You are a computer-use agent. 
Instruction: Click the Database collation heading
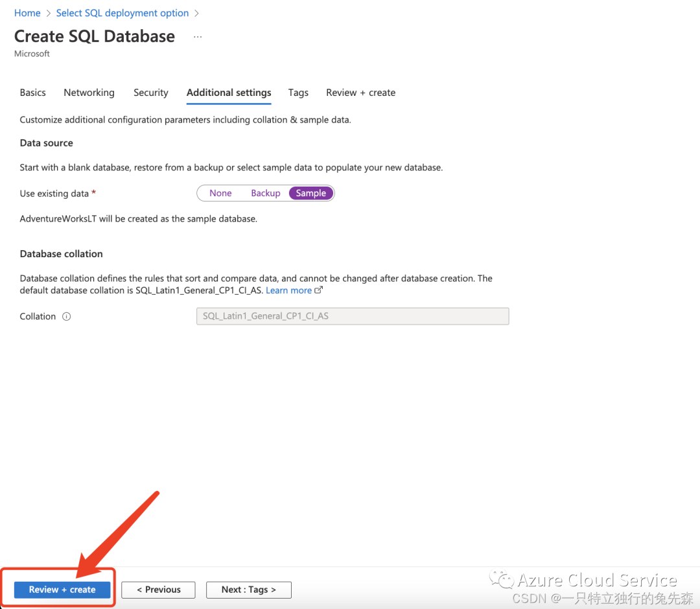pyautogui.click(x=61, y=254)
